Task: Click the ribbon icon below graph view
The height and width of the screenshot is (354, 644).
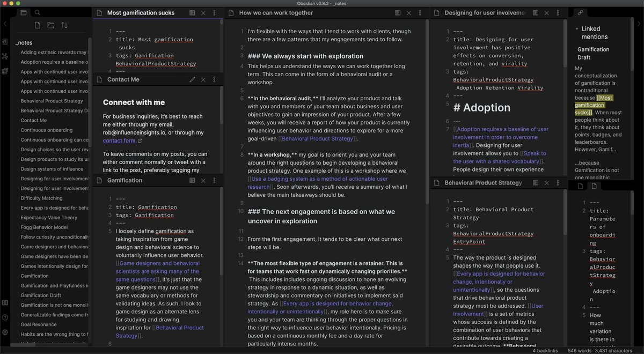Action: [5, 70]
